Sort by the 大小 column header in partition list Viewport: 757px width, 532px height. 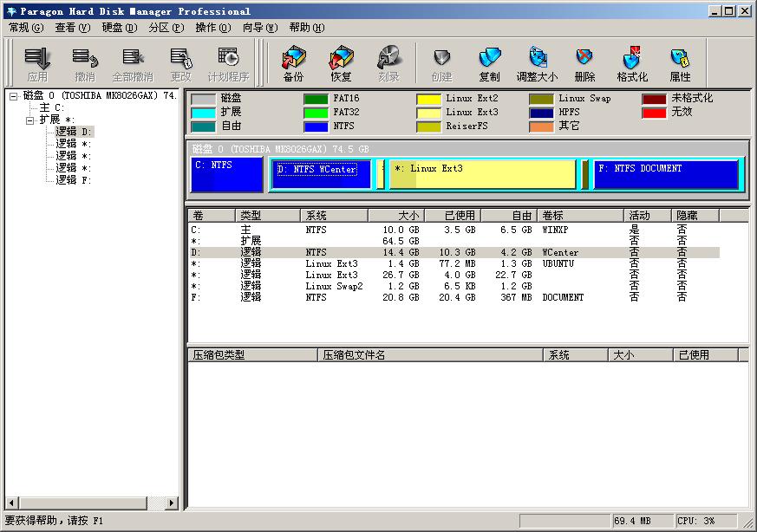(x=396, y=215)
